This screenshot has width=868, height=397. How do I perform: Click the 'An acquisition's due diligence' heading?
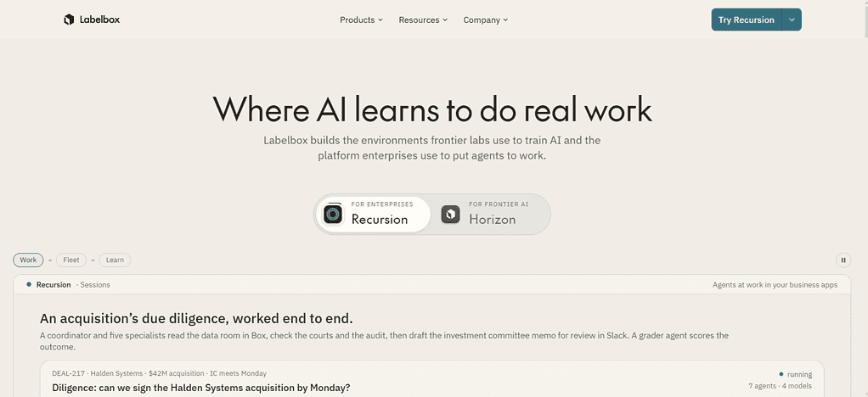(196, 319)
